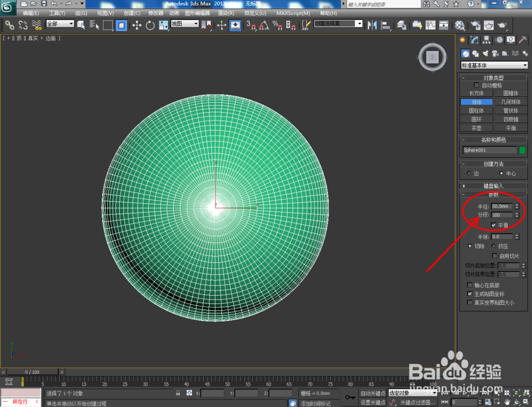Activate the Select and Rotate tool
Screen dimensions: 532x407
point(150,25)
